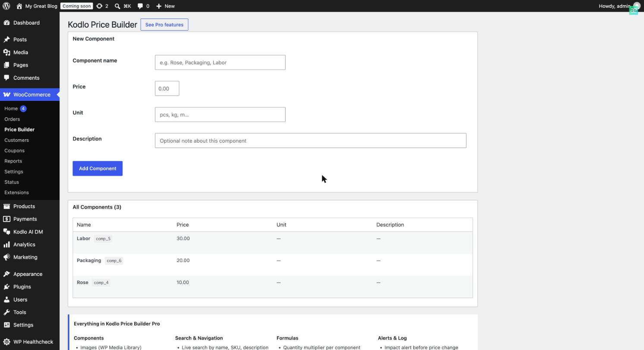
Task: Click the Users icon in the sidebar
Action: (7, 300)
